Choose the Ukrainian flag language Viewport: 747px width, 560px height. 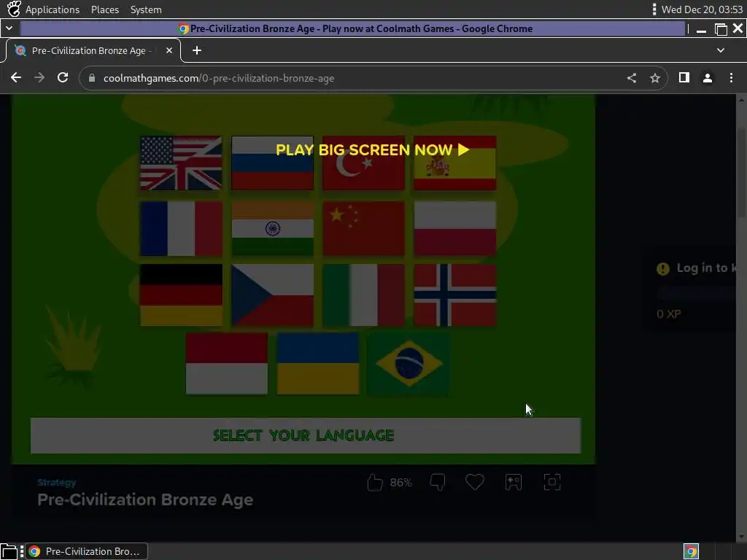pyautogui.click(x=318, y=363)
